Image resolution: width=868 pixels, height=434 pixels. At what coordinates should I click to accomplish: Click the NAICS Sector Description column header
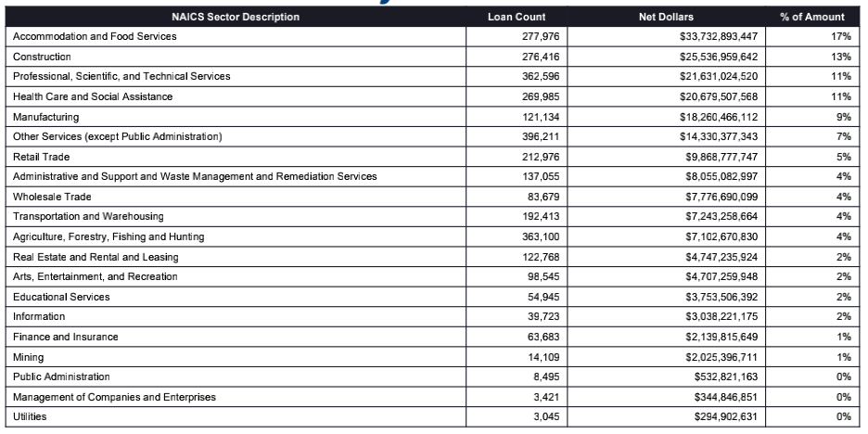[236, 17]
